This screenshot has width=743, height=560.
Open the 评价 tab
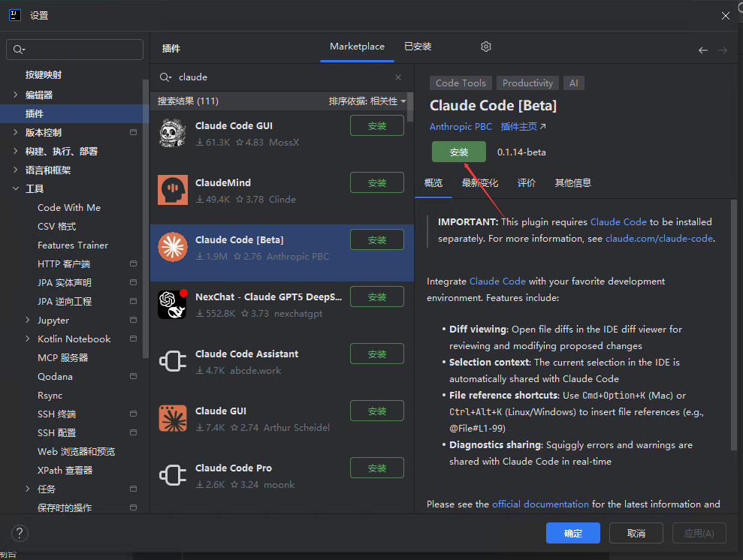click(527, 182)
